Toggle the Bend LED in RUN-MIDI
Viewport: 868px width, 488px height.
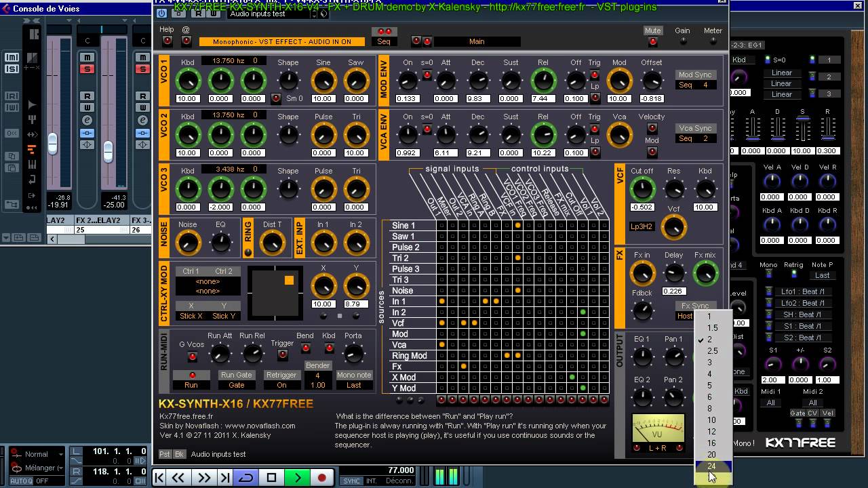[x=306, y=348]
